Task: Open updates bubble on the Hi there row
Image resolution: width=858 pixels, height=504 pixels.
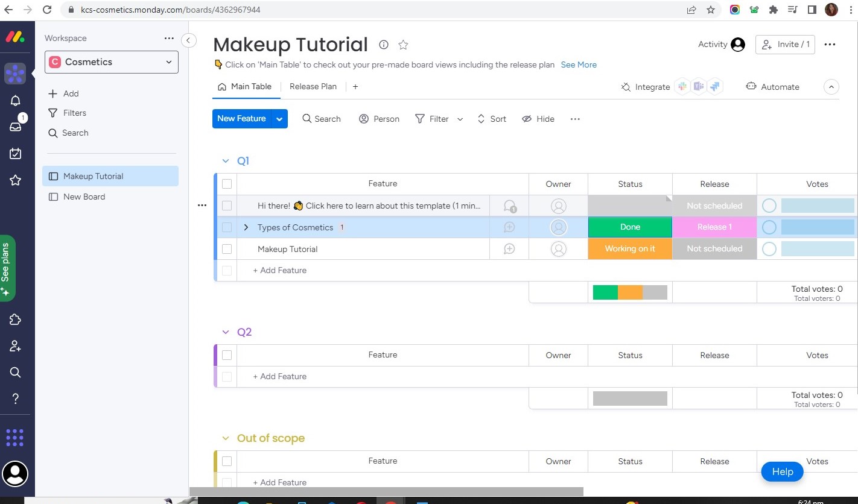Action: pyautogui.click(x=510, y=206)
